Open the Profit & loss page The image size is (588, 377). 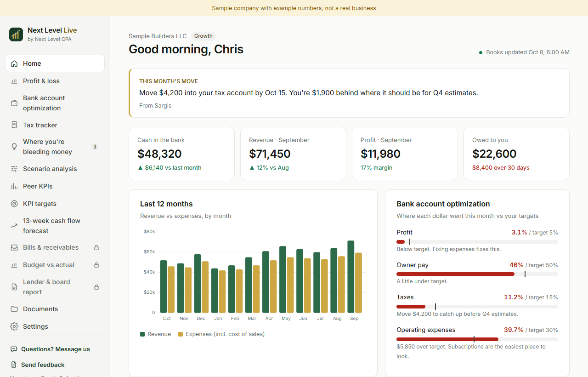pos(55,81)
